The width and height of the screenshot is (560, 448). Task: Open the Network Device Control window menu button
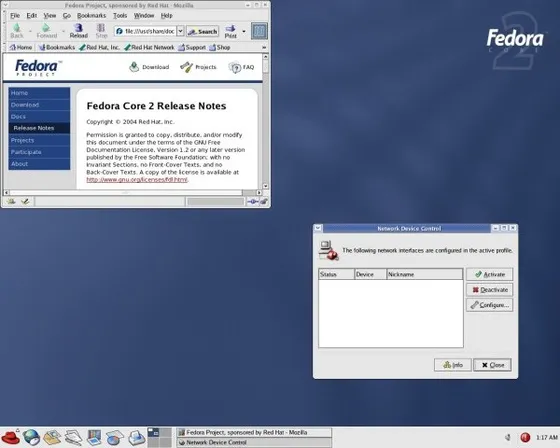click(318, 228)
